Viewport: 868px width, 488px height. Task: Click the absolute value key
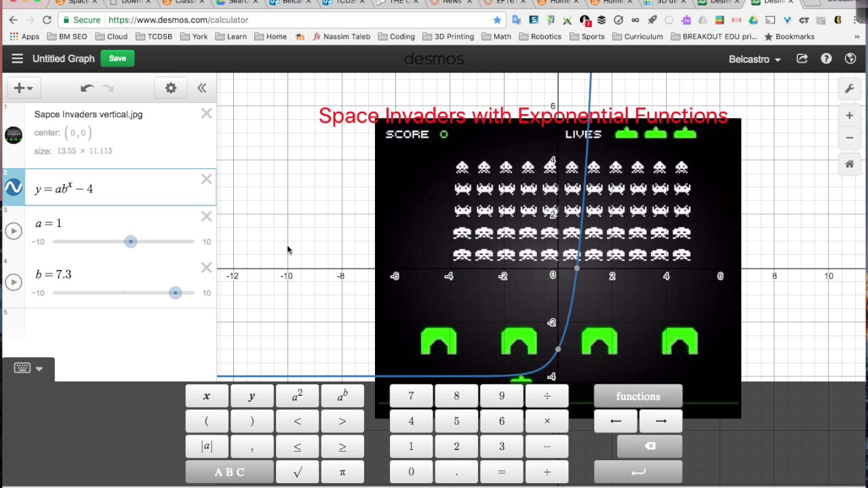(x=207, y=447)
